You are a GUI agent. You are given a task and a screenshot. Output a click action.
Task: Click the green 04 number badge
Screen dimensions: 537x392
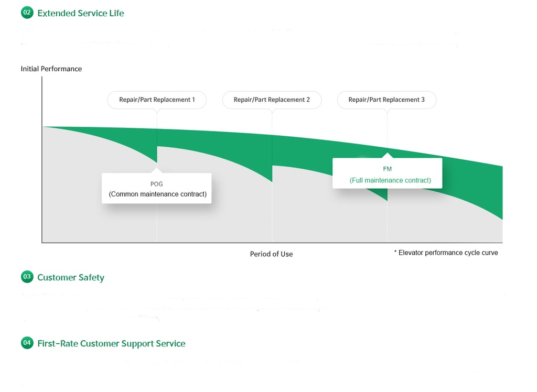tap(27, 343)
